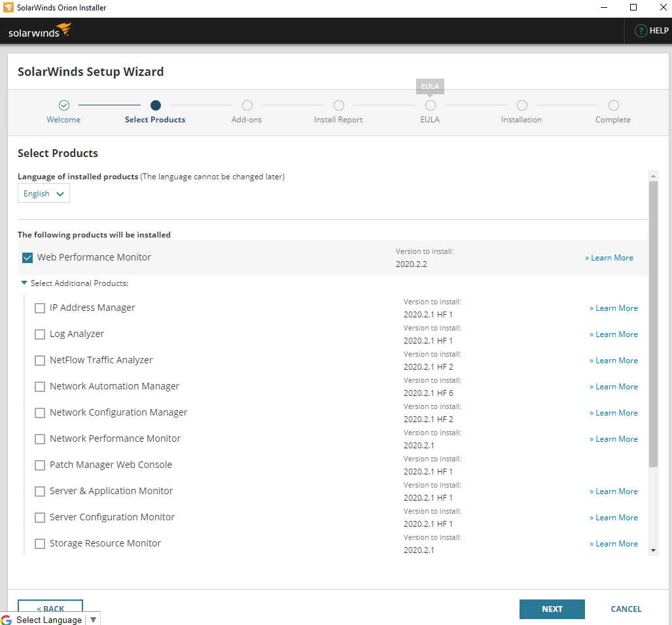Click the Complete step circle

tap(614, 105)
